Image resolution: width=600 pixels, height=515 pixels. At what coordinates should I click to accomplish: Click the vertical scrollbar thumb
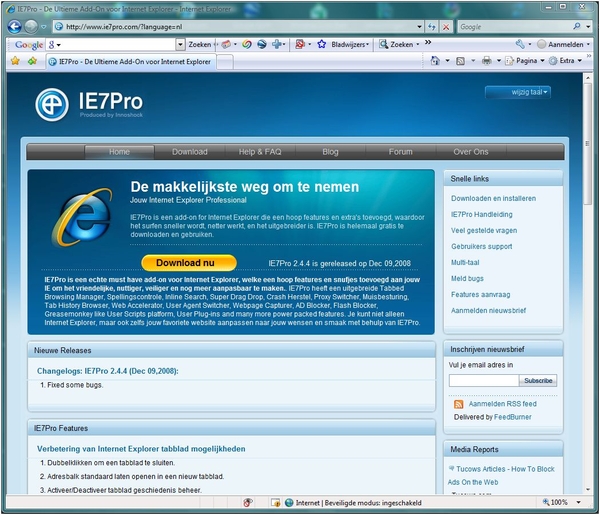[x=588, y=143]
